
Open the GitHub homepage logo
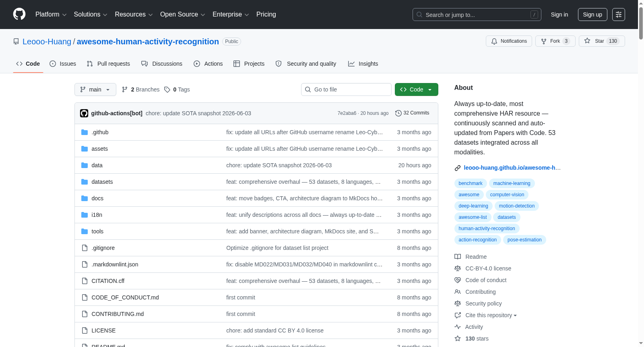19,14
